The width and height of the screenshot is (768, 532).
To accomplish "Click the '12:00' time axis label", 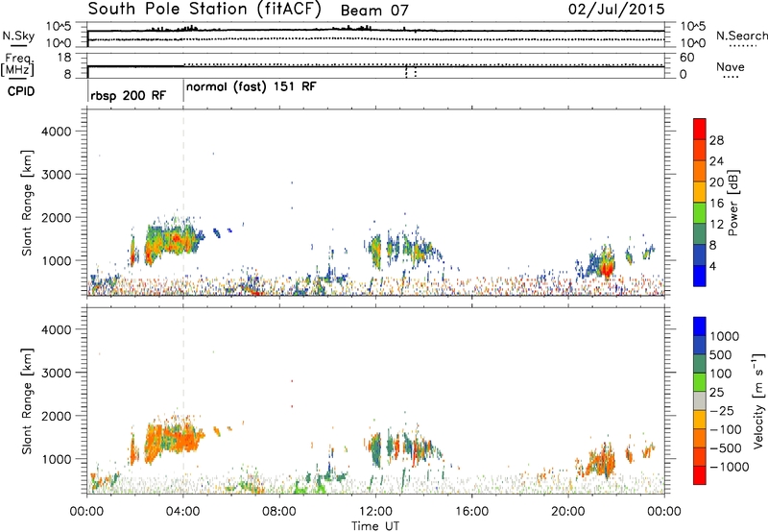I will click(x=375, y=512).
